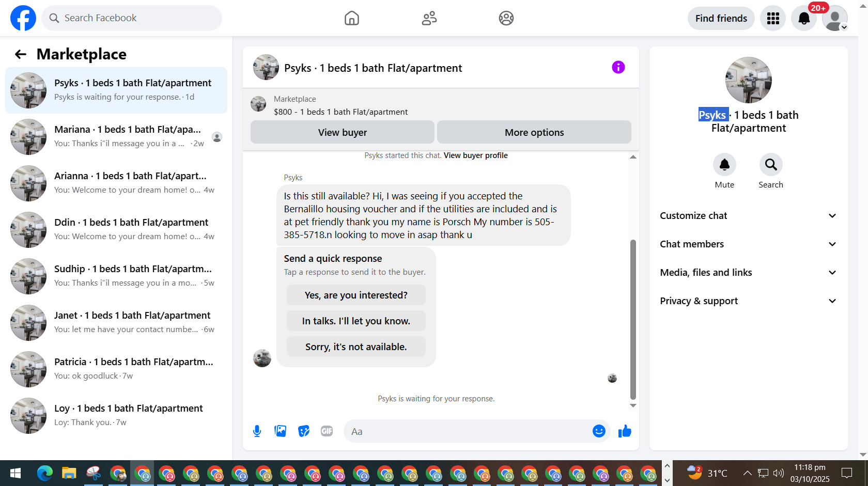Viewport: 868px width, 486px height.
Task: Click the Search Facebook field
Action: point(132,18)
